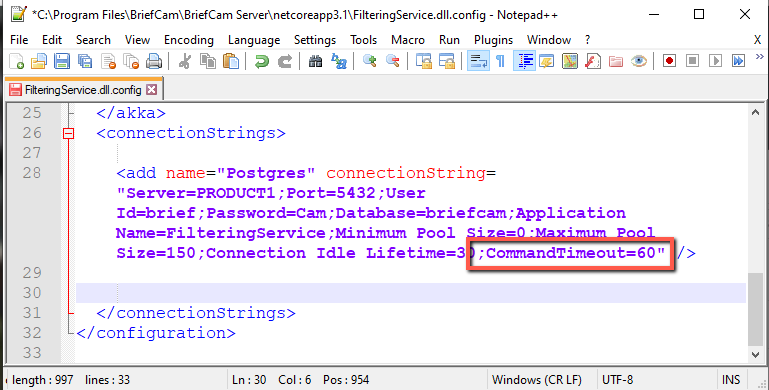769x390 pixels.
Task: Toggle the Document Map panel icon
Action: 569,61
